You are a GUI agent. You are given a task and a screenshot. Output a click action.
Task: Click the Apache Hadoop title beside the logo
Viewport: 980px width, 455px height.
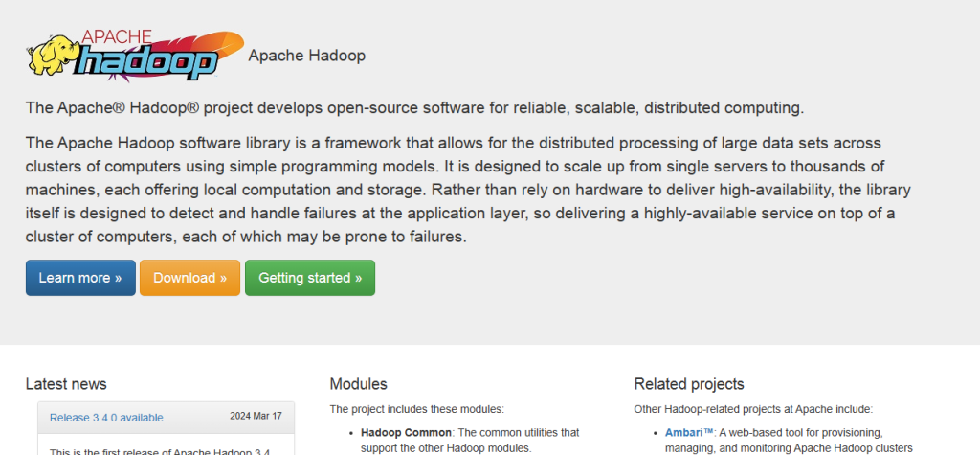point(306,56)
